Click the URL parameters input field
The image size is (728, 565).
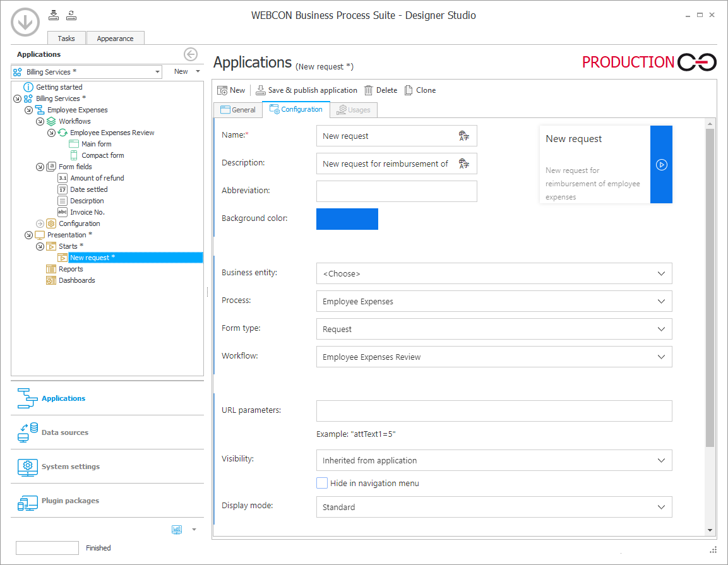coord(494,411)
